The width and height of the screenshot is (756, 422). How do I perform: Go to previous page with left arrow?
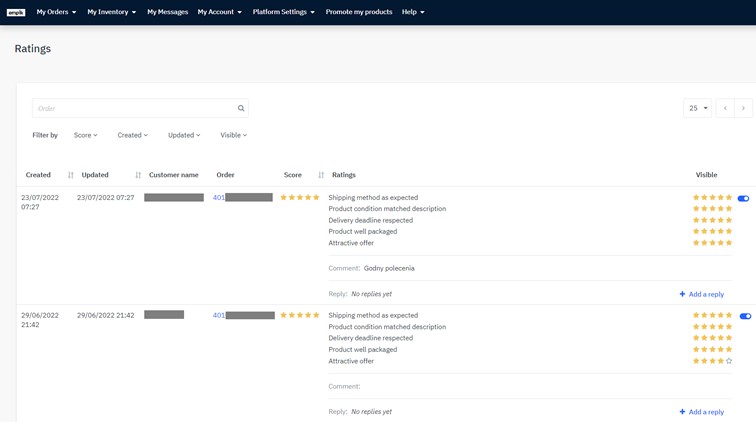(x=725, y=108)
